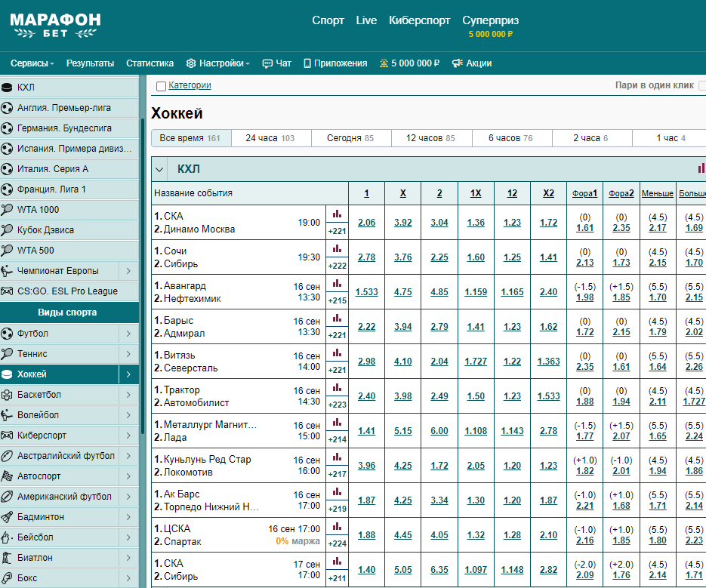Screen dimensions: 706x588
Task: Open the Статистика page link
Action: click(x=150, y=63)
